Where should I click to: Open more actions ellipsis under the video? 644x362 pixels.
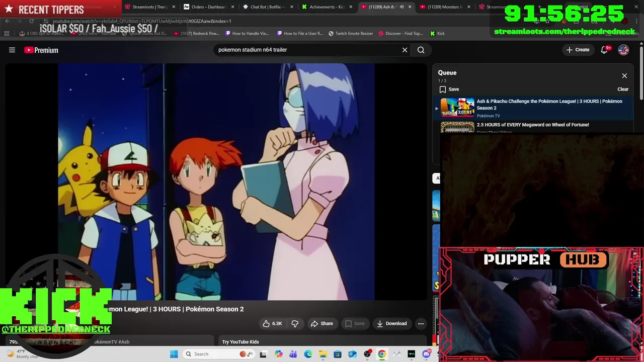421,323
